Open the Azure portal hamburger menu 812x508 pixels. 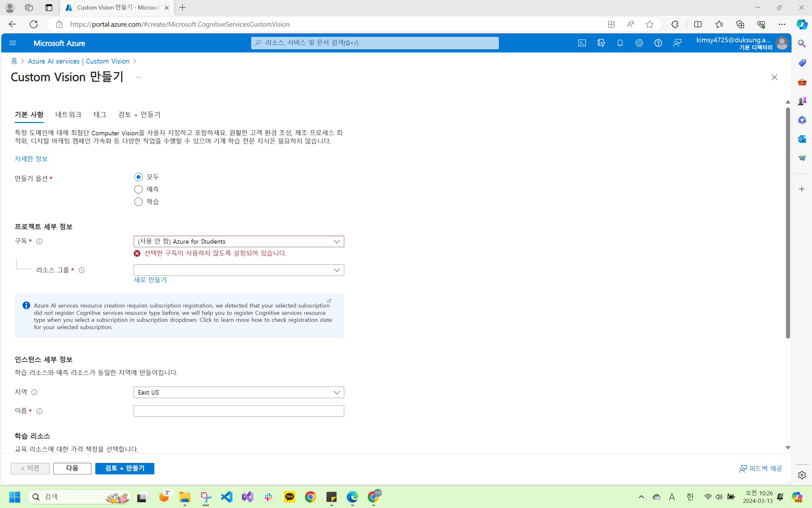pyautogui.click(x=13, y=43)
